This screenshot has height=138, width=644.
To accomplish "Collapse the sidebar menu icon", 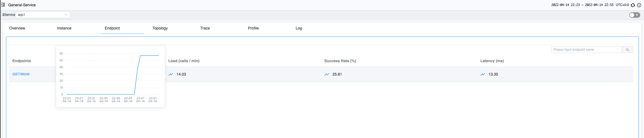I will [3, 5].
